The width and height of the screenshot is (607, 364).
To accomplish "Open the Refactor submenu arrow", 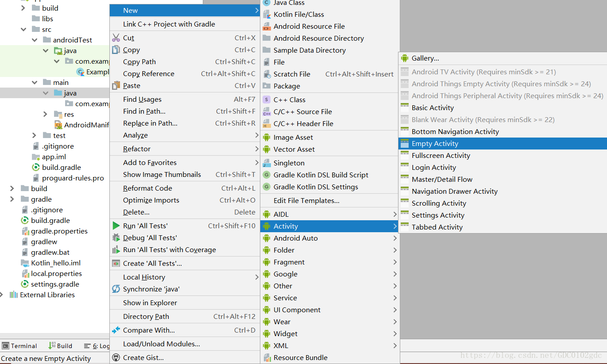I will click(257, 149).
